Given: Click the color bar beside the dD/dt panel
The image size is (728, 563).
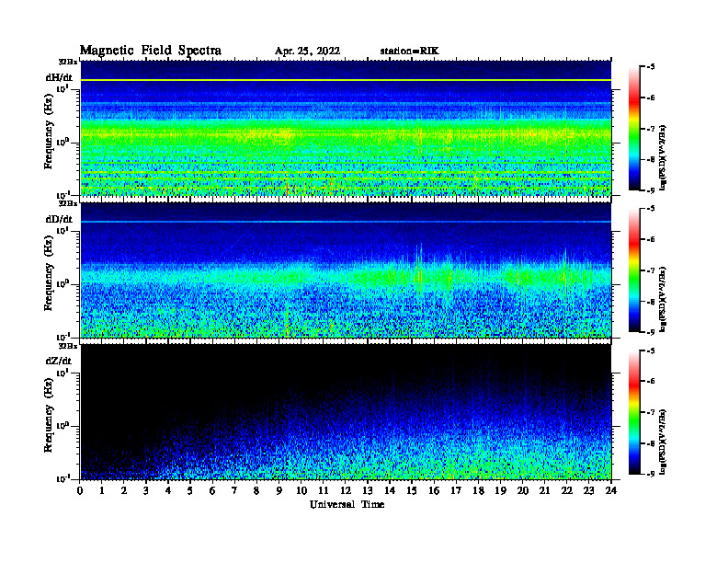Looking at the screenshot, I should [x=634, y=270].
